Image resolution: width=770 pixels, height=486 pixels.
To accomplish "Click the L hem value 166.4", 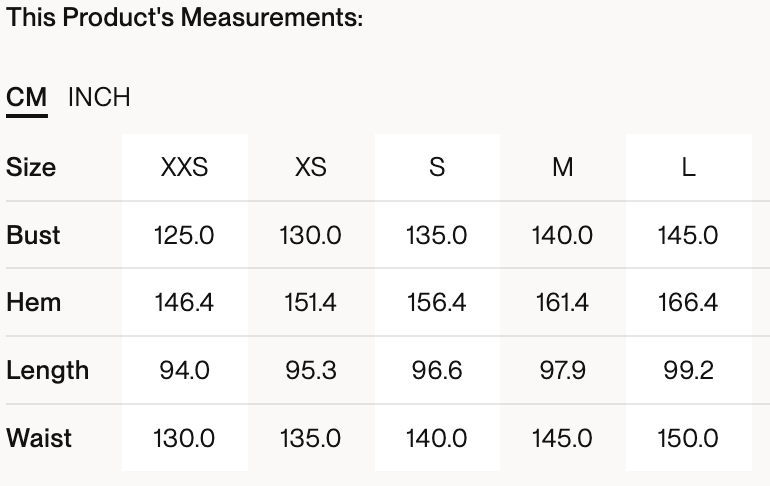I will 688,302.
